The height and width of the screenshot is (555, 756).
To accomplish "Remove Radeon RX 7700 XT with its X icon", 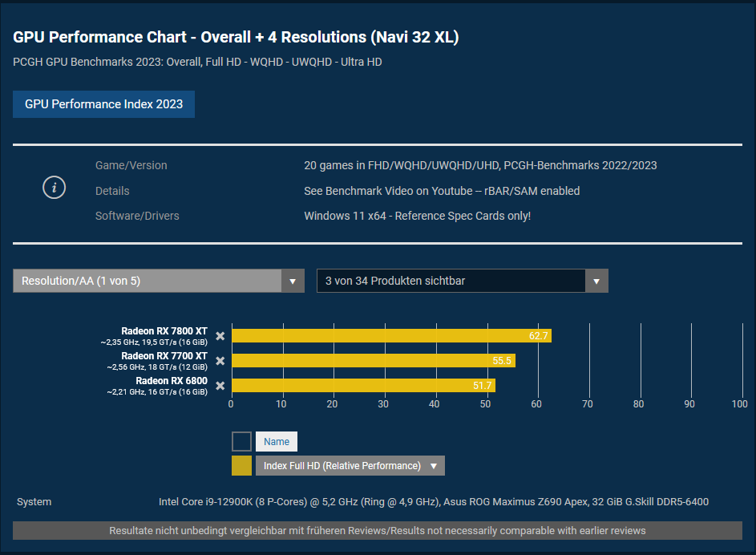I will pos(220,361).
